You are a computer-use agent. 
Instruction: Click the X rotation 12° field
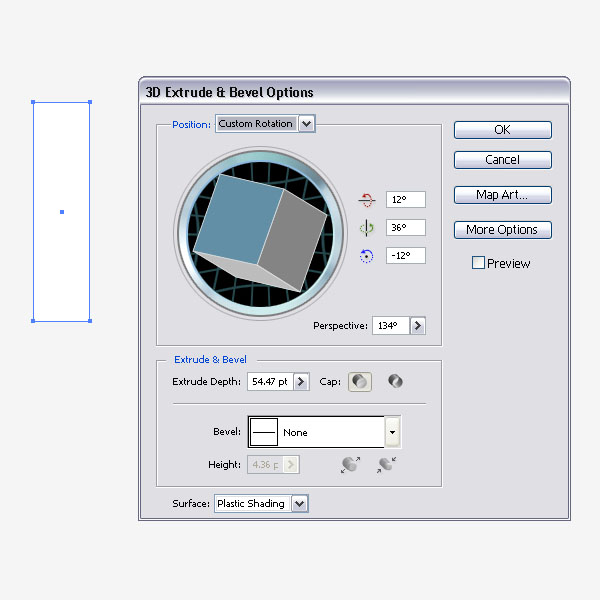406,199
